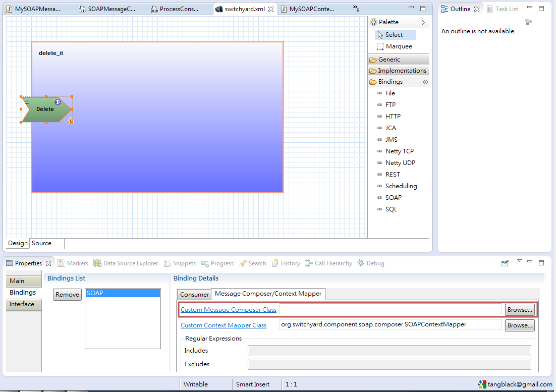This screenshot has width=556, height=392.
Task: Switch to the Task List view
Action: [503, 9]
